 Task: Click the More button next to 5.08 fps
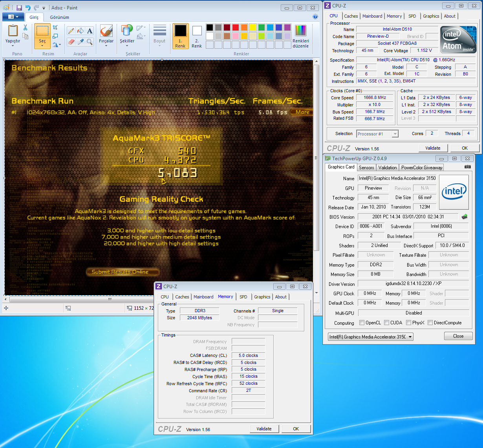(301, 112)
